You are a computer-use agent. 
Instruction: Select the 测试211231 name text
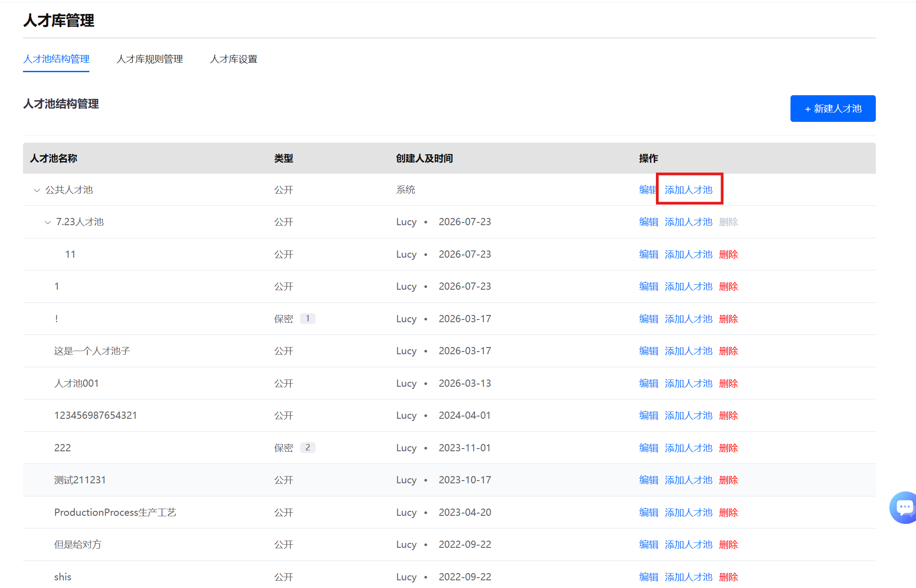[x=80, y=480]
